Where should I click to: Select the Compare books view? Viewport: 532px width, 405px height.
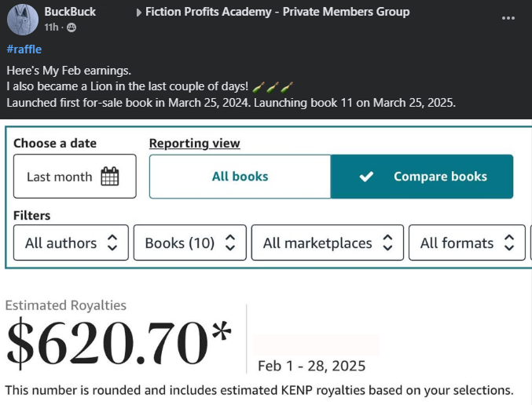[422, 177]
